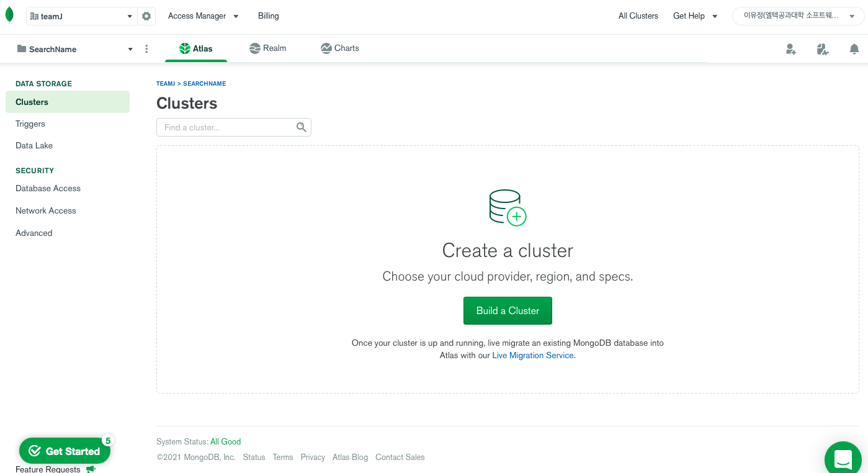Open the project activity feed icon
The height and width of the screenshot is (473, 868).
tap(823, 49)
